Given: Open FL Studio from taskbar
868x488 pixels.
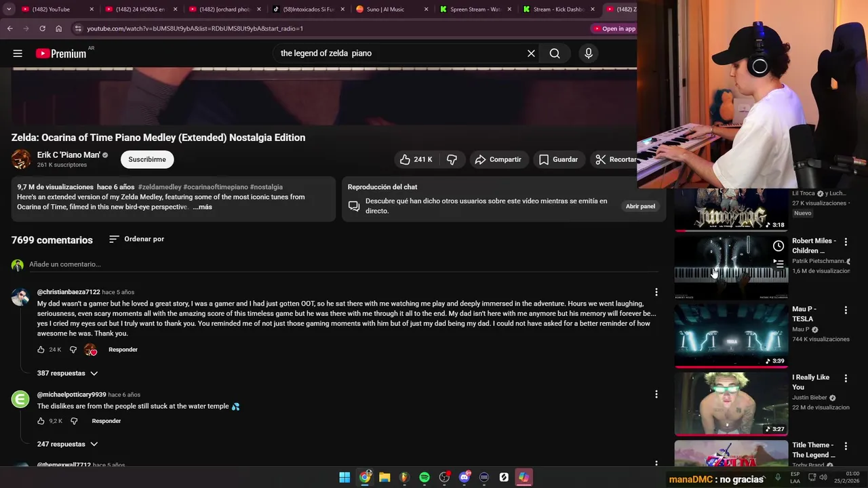Looking at the screenshot, I should (x=404, y=477).
